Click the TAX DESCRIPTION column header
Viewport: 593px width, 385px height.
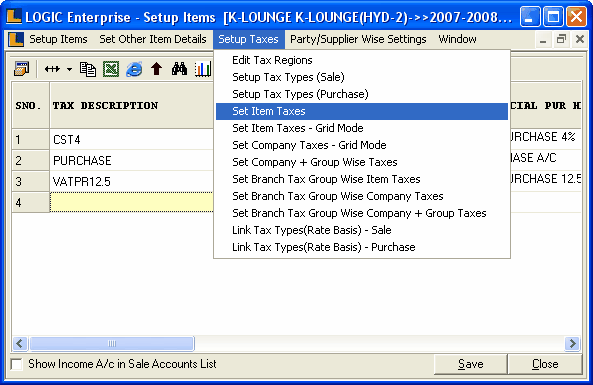(x=132, y=106)
